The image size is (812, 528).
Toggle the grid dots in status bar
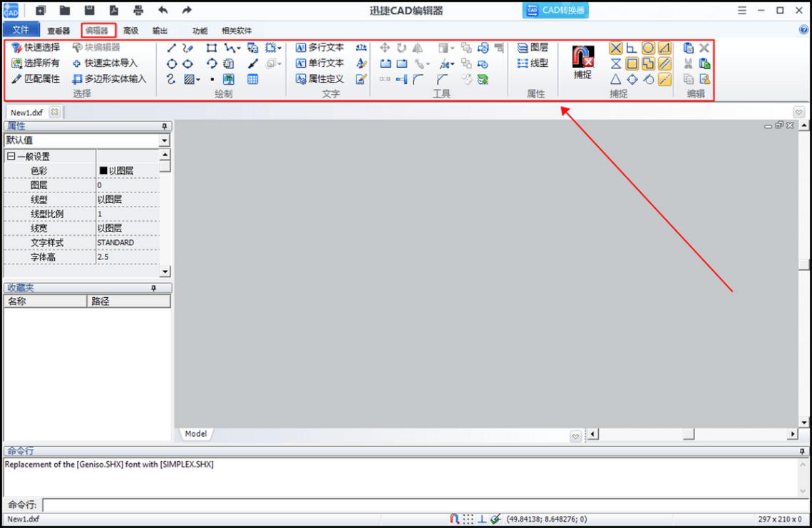click(x=468, y=519)
